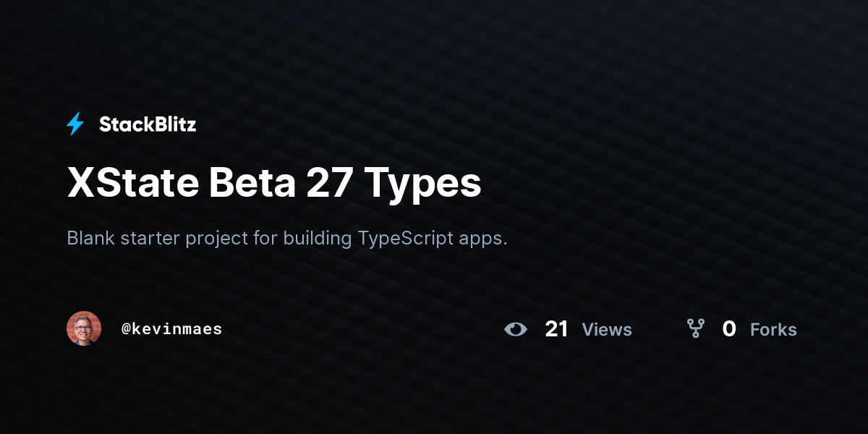The image size is (868, 434).
Task: Click the 0 forks number
Action: click(729, 329)
